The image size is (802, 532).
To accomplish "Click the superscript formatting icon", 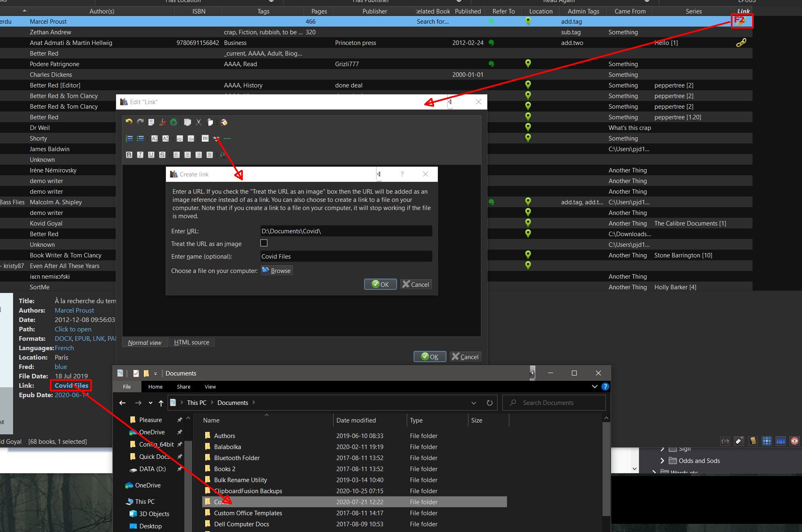I will click(x=154, y=139).
